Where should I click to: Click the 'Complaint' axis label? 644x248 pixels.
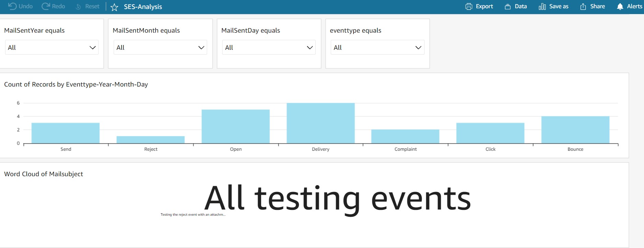tap(406, 149)
